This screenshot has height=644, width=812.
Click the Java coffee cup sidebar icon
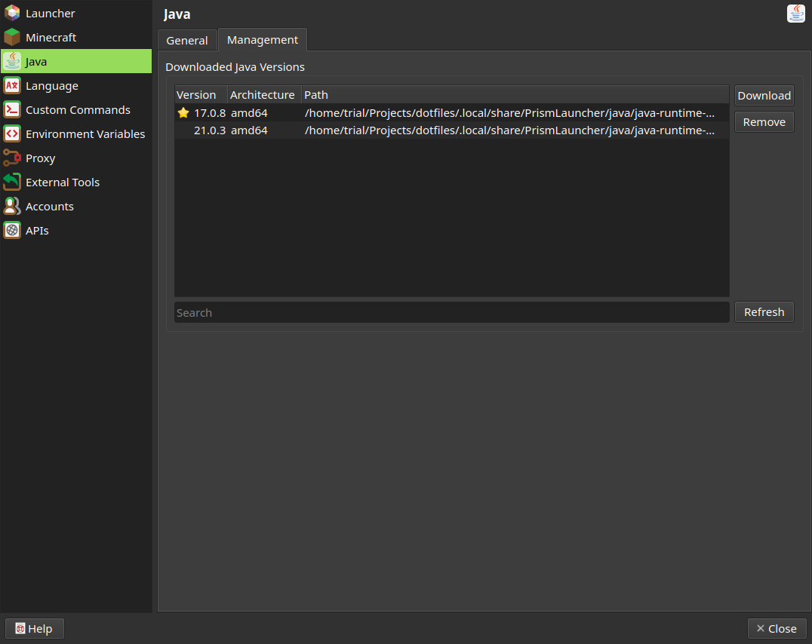(12, 61)
